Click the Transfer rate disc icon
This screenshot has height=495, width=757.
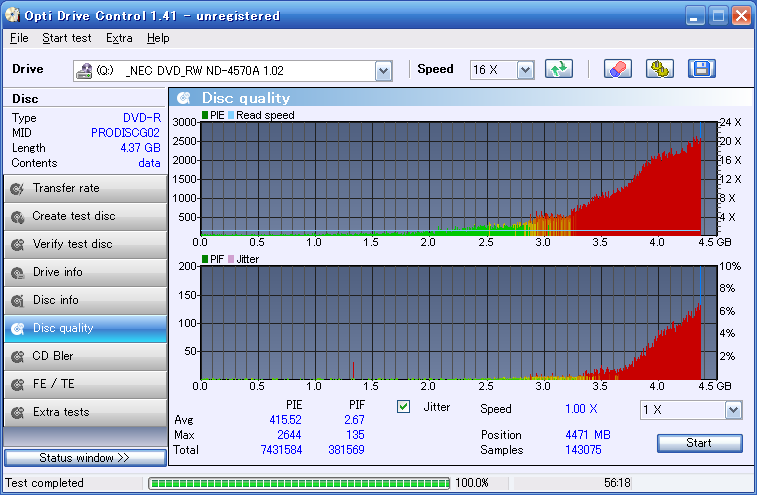point(17,188)
